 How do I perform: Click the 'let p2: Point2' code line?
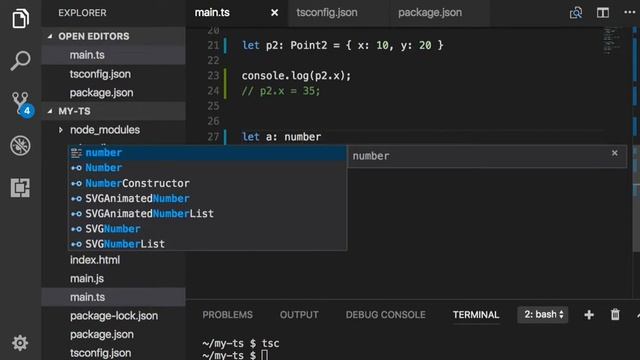click(x=342, y=45)
